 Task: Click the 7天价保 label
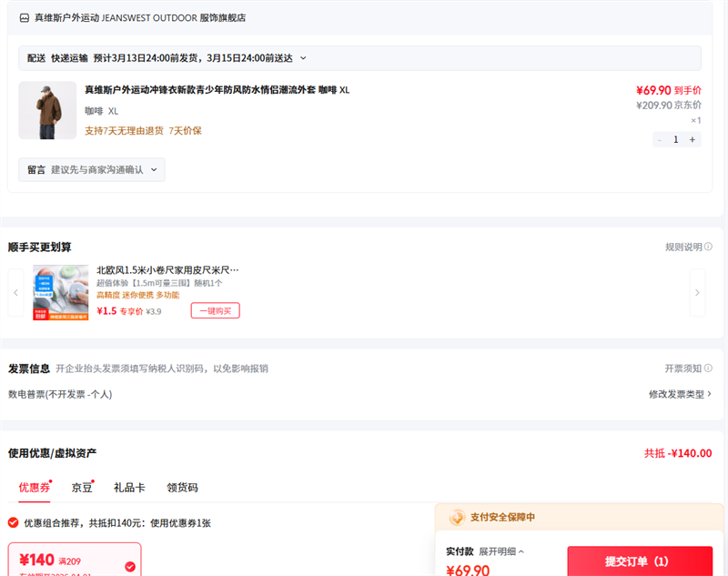[x=185, y=131]
